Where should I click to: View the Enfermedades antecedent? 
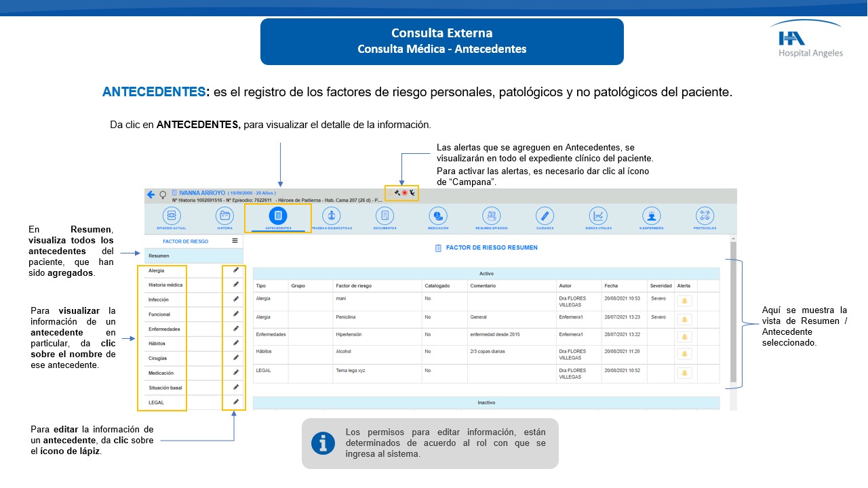coord(163,329)
